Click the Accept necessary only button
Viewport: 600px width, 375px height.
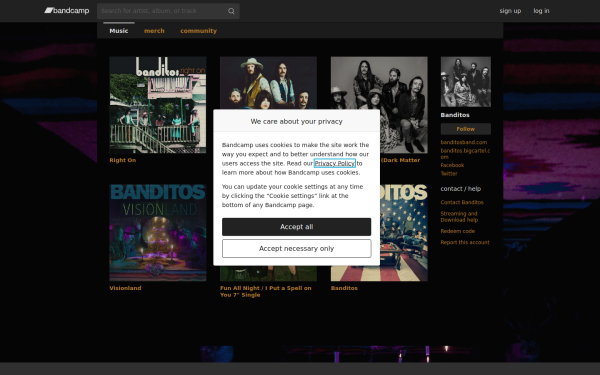[x=297, y=248]
